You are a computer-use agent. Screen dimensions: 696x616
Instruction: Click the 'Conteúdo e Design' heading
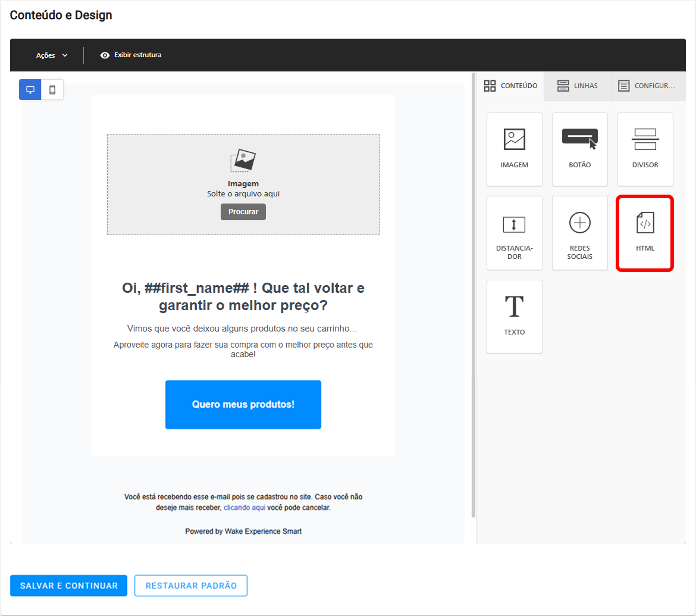61,15
